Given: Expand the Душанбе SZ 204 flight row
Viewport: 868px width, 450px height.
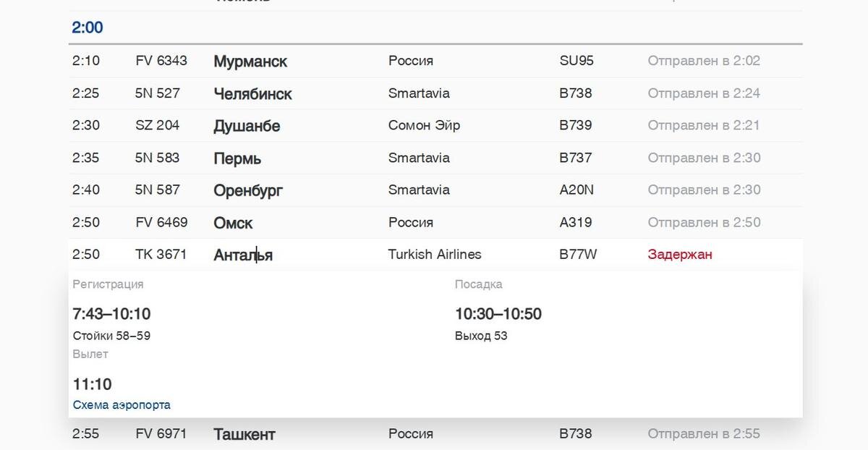Looking at the screenshot, I should (x=247, y=126).
